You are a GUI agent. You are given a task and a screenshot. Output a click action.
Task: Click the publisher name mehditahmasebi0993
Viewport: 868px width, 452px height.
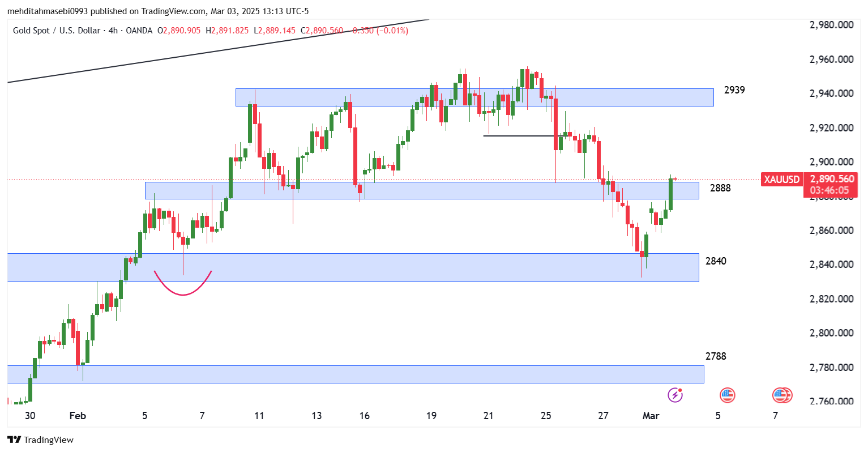tap(48, 11)
